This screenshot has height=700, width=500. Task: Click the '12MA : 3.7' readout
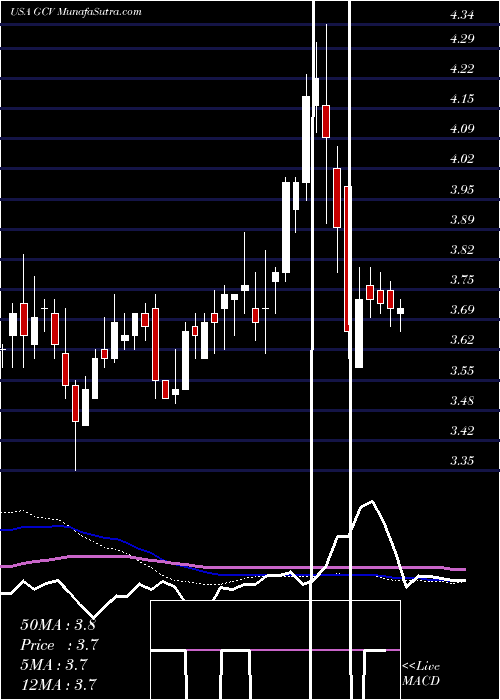tap(58, 684)
